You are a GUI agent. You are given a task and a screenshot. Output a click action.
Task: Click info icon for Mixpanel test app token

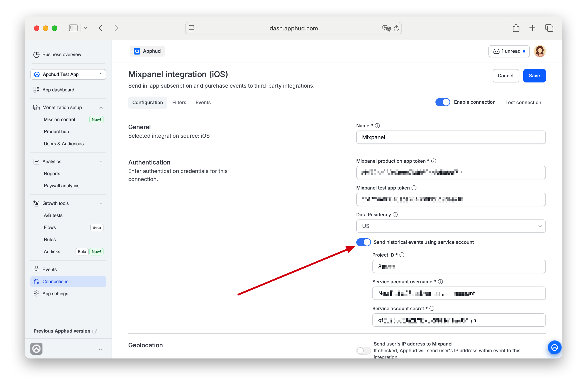coord(414,188)
